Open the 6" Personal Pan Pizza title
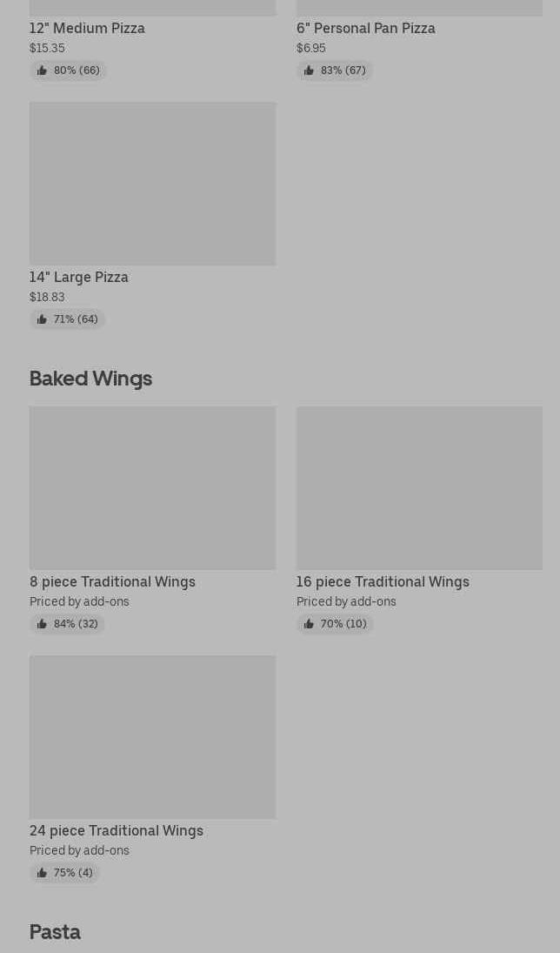Screen dimensions: 560x953 [365, 28]
